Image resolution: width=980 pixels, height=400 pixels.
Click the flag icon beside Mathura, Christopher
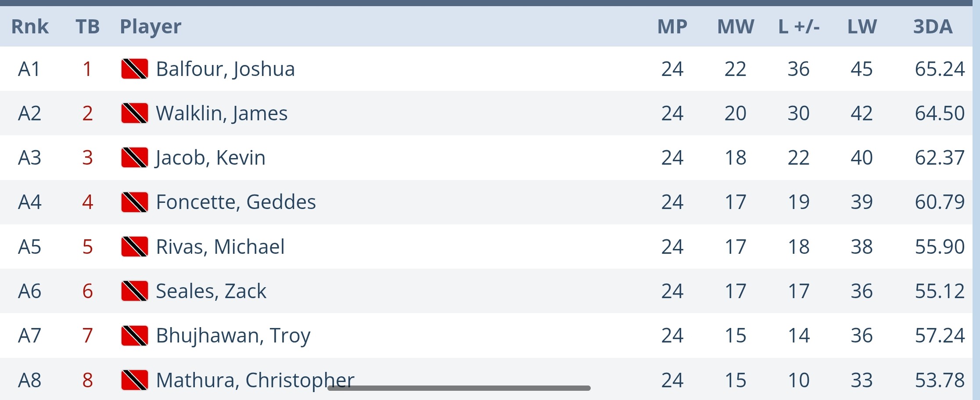134,380
